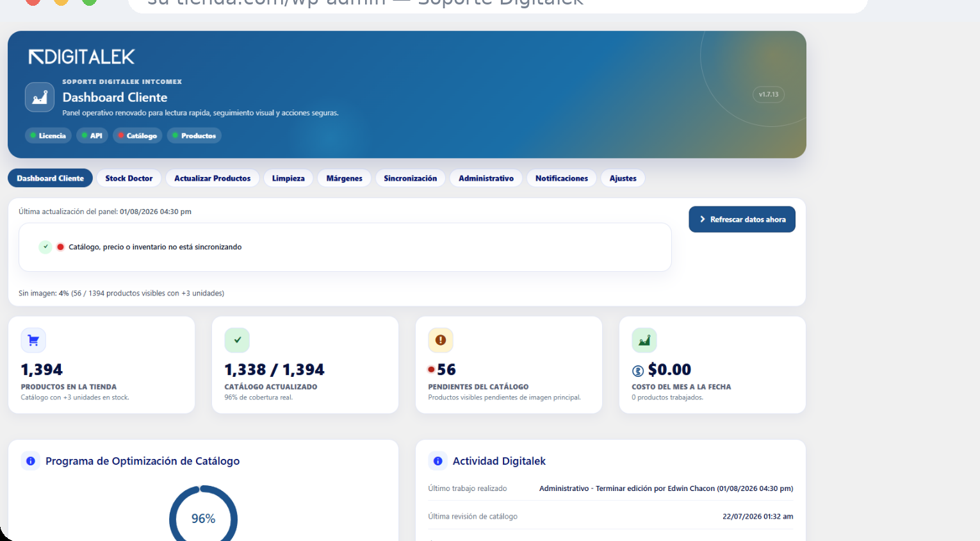Click the Catálogo status pill with red dot
This screenshot has height=541, width=980.
point(138,136)
